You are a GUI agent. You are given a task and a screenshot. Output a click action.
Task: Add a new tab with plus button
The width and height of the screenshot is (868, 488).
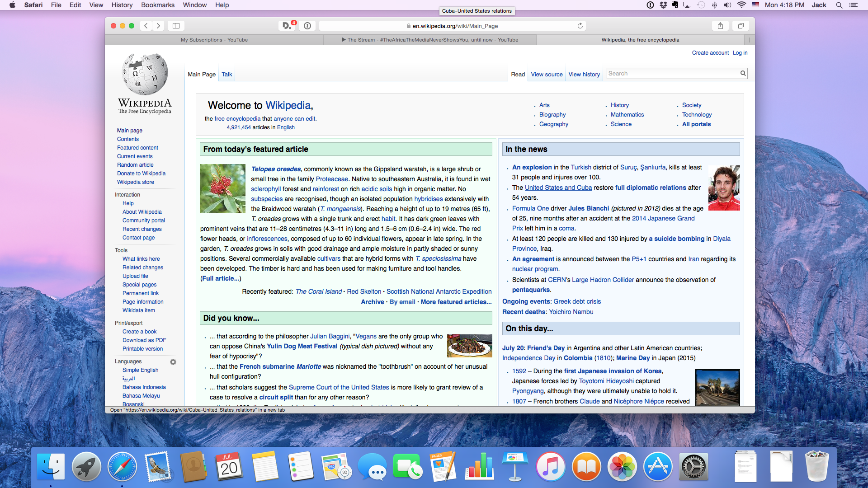point(750,40)
